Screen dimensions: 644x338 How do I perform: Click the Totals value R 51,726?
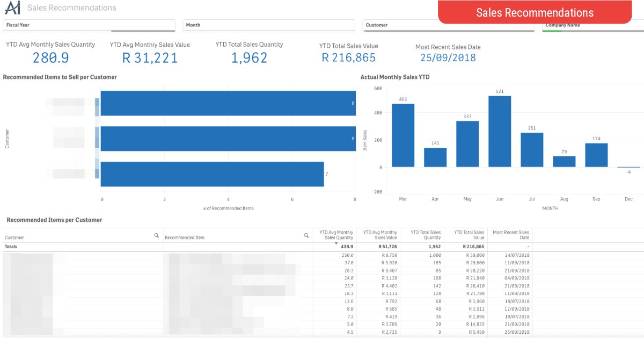[x=389, y=246]
